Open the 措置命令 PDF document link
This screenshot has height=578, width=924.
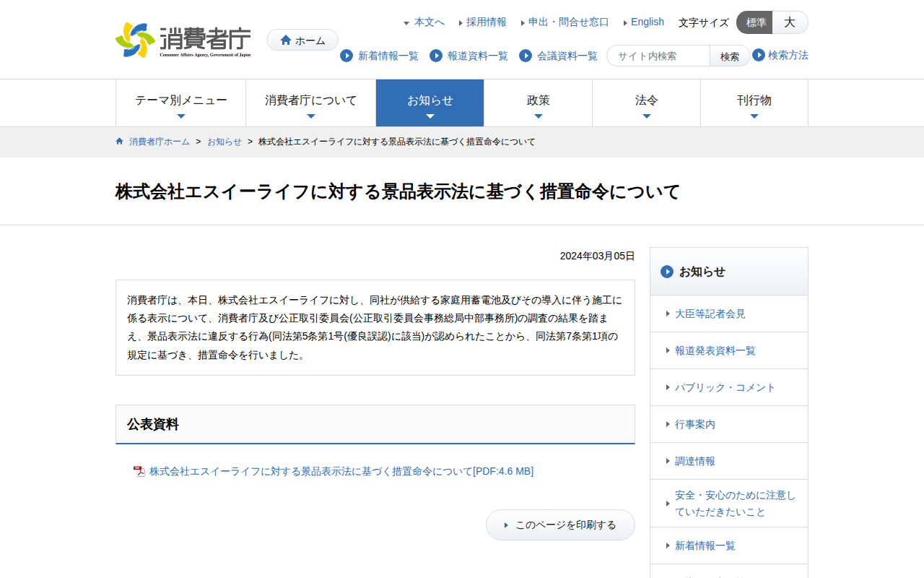tap(341, 471)
